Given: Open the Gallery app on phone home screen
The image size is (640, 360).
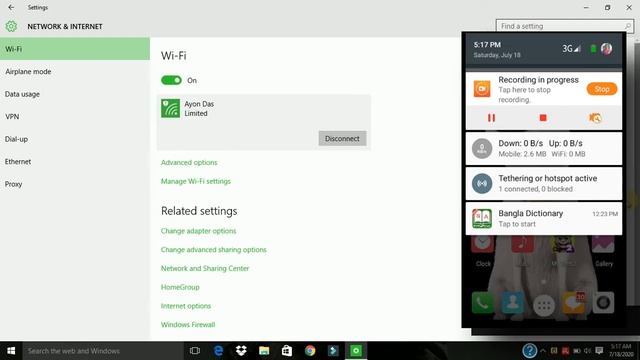Looking at the screenshot, I should pos(603,244).
